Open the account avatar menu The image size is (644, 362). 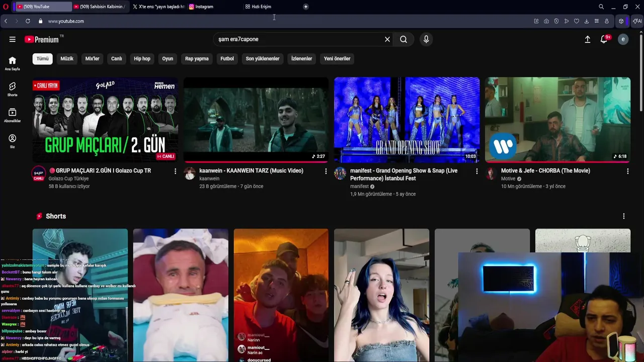click(x=623, y=39)
